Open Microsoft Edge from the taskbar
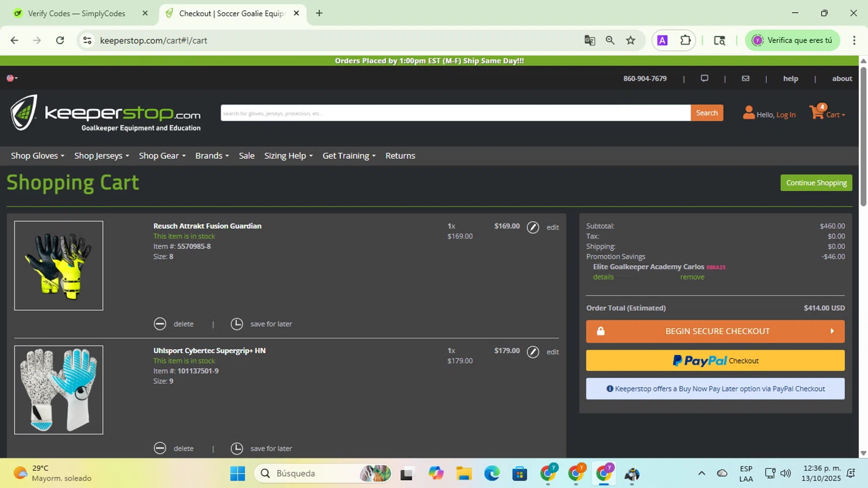 click(492, 474)
